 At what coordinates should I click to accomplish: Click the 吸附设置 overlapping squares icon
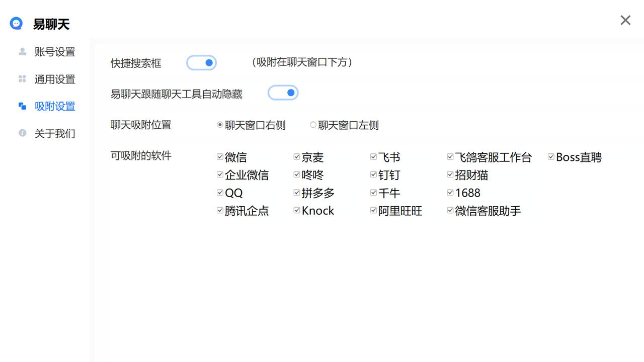pos(22,106)
